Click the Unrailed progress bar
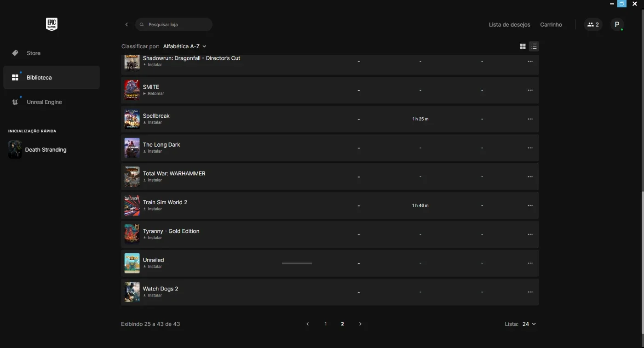 pyautogui.click(x=297, y=263)
